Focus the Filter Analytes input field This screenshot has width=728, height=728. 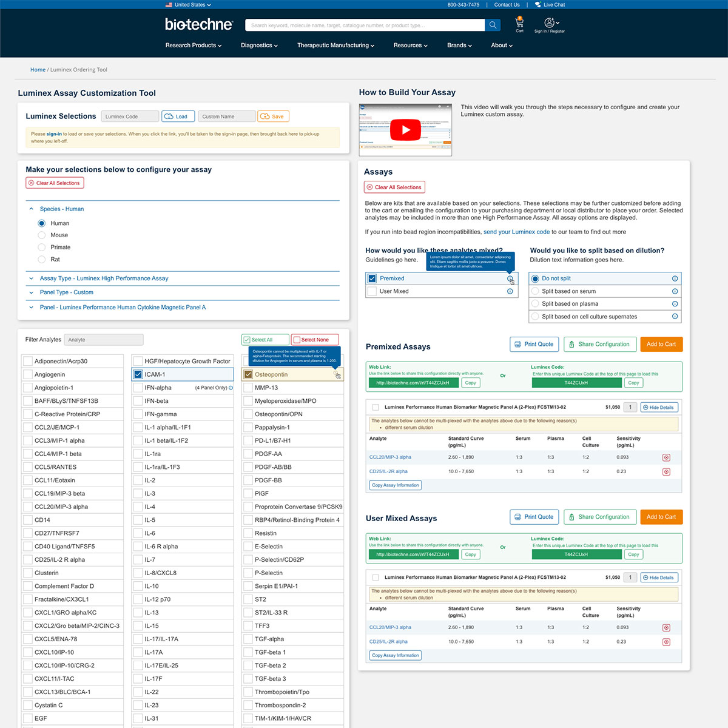tap(104, 340)
